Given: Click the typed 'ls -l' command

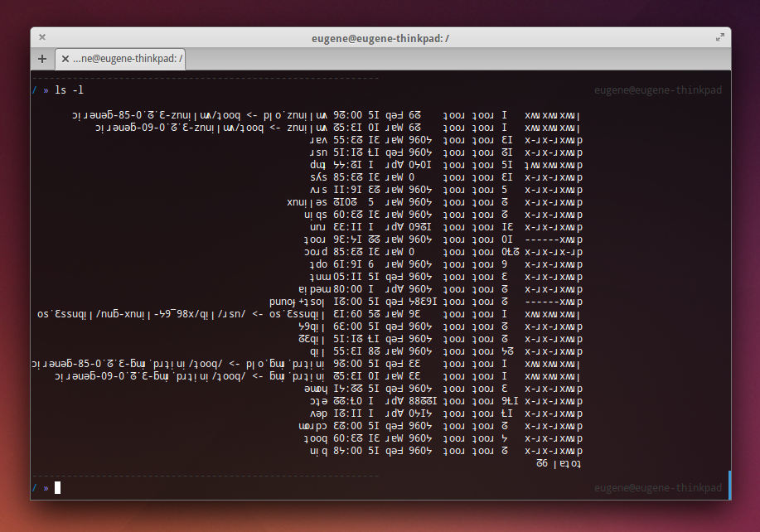Looking at the screenshot, I should [x=69, y=89].
